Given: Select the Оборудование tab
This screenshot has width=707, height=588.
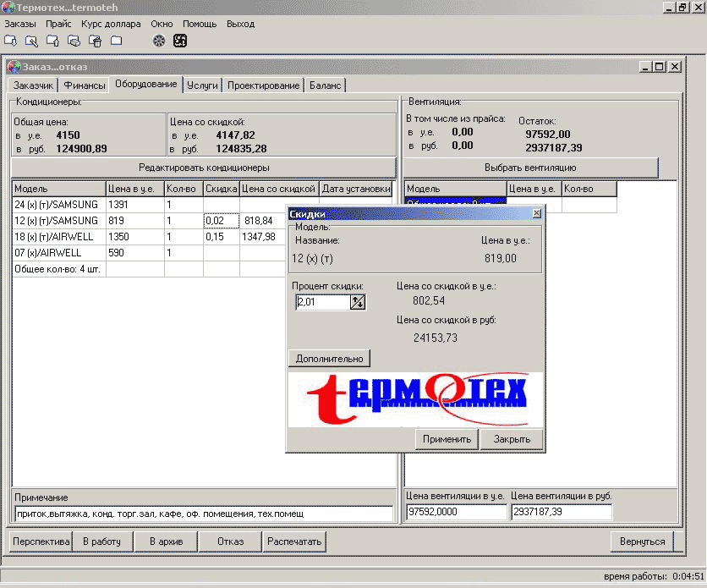Looking at the screenshot, I should (146, 84).
